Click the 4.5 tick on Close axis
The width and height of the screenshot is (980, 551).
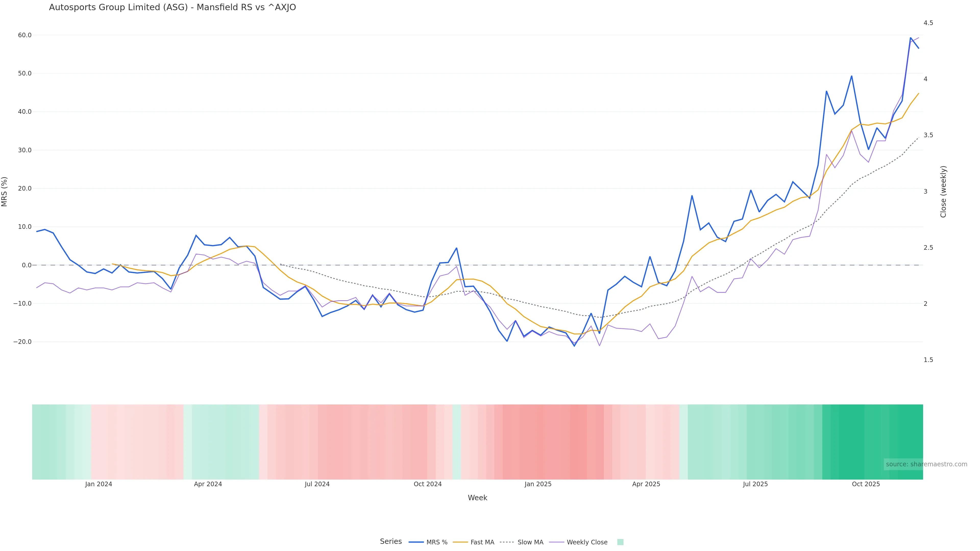click(928, 23)
